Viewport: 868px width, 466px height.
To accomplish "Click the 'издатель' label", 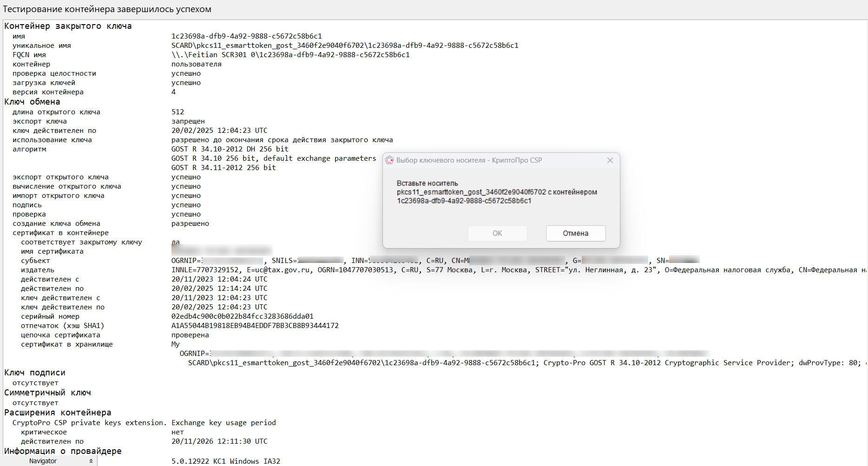I will (38, 270).
